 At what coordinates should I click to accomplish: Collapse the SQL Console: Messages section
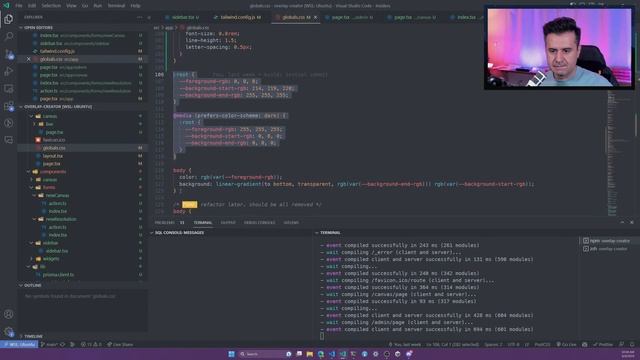click(179, 233)
